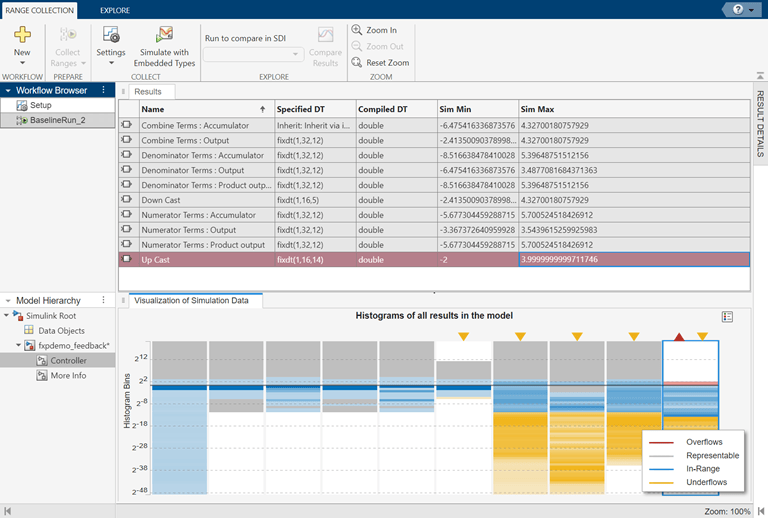This screenshot has width=768, height=518.
Task: Select the Numerator Terms : Product output row name
Action: coord(203,245)
